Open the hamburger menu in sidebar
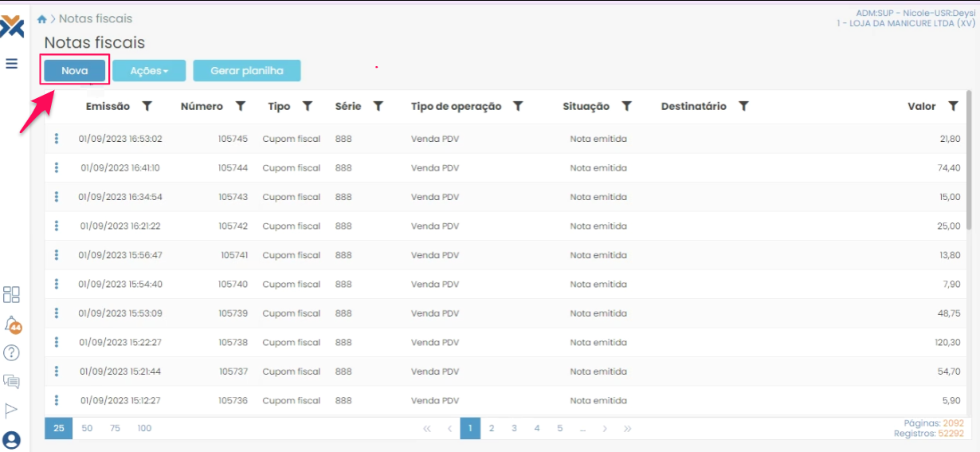Screen dimensions: 980x452 [x=12, y=64]
